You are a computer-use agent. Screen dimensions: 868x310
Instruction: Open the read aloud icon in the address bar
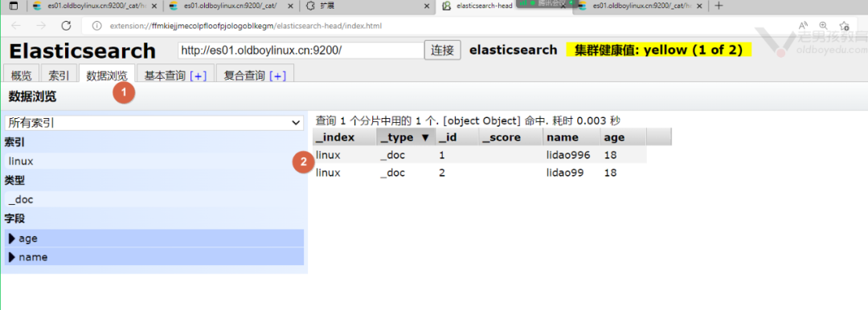point(803,26)
